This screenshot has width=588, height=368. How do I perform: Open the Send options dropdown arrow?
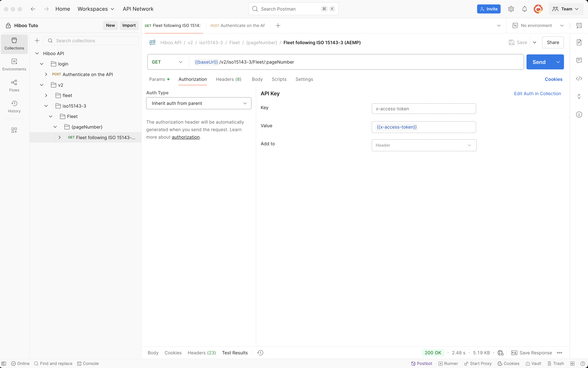tap(558, 62)
